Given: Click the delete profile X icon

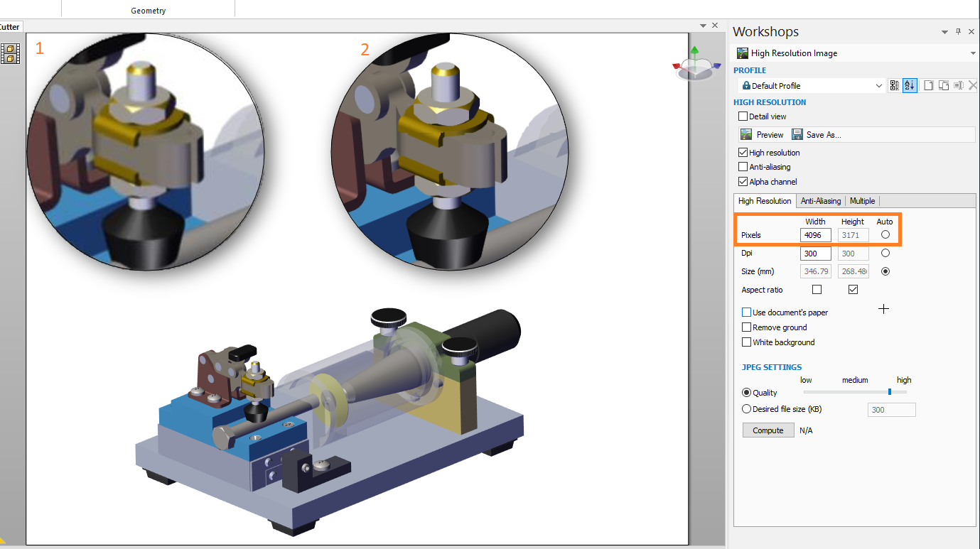Looking at the screenshot, I should click(971, 86).
